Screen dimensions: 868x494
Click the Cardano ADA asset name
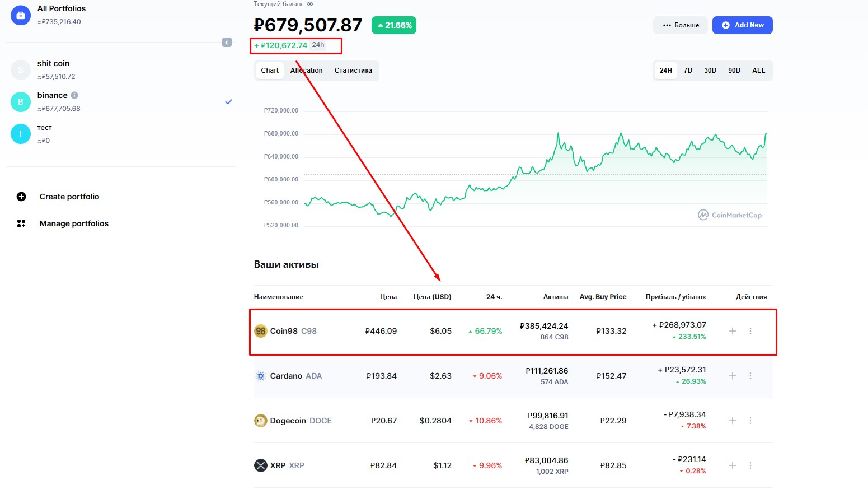click(x=296, y=376)
